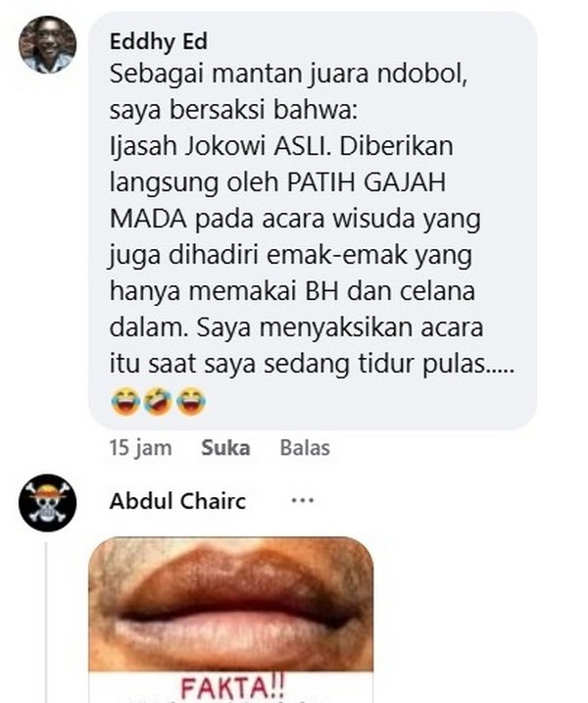Click the rolling-on-floor laughing emoji
Viewport: 588px width, 703px height.
click(158, 401)
